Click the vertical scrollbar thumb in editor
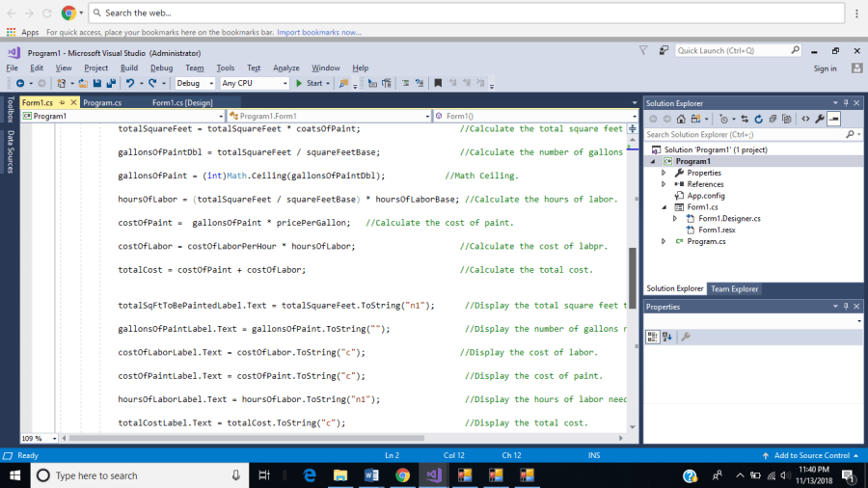Screen dimensions: 868x488 [x=632, y=279]
